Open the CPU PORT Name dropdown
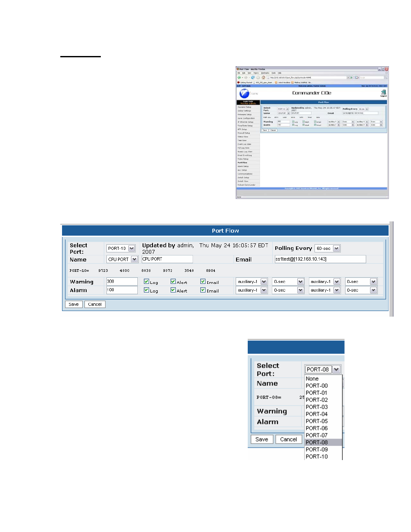411x532 pixels. point(122,259)
